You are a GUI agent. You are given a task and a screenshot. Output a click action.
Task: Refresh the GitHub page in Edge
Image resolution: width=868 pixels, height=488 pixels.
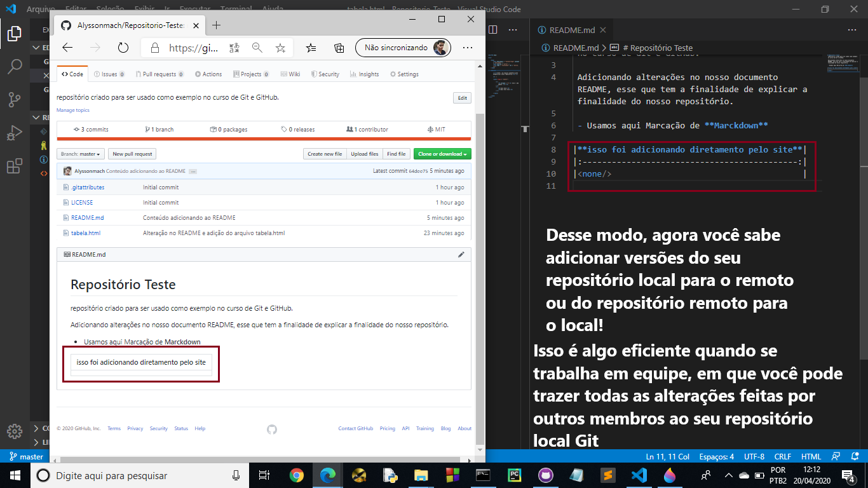click(123, 48)
